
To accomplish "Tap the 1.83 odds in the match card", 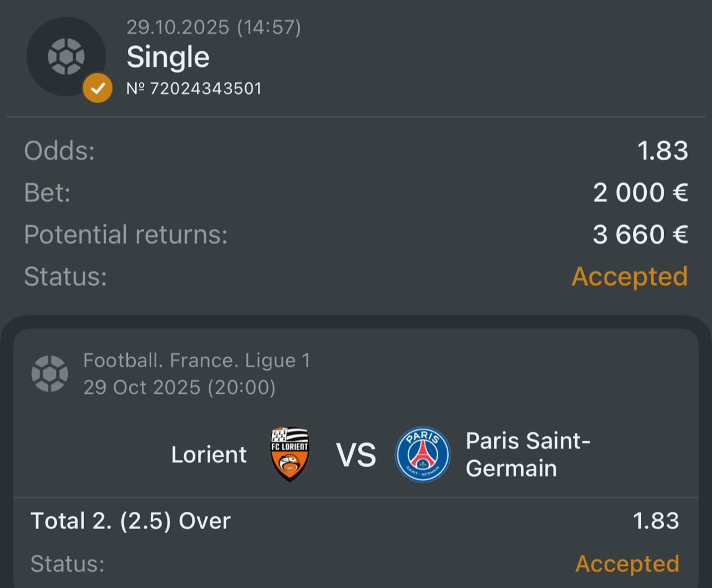I will coord(656,521).
